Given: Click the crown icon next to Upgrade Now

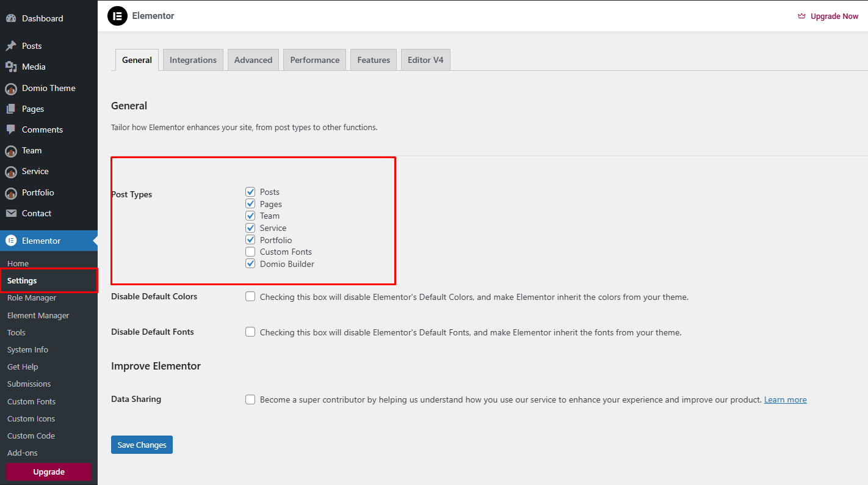Looking at the screenshot, I should click(x=800, y=16).
